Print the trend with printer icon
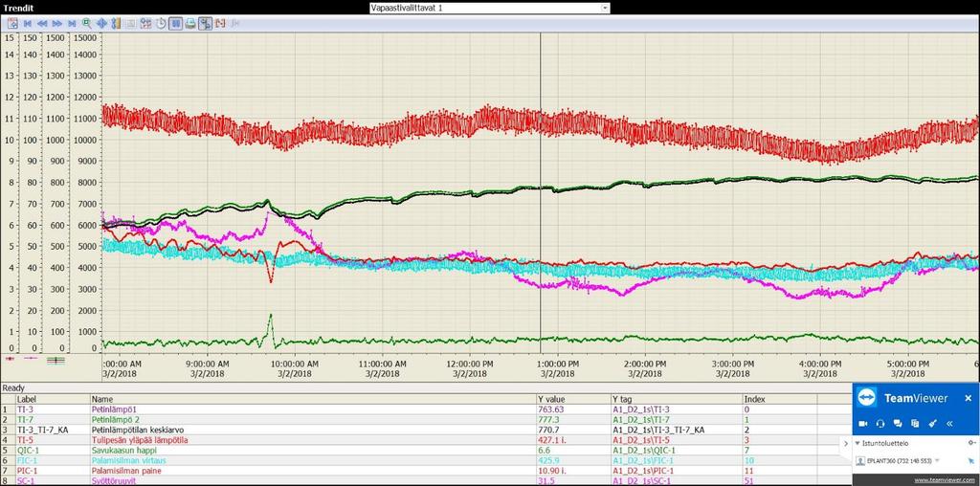Image resolution: width=980 pixels, height=486 pixels. click(190, 23)
